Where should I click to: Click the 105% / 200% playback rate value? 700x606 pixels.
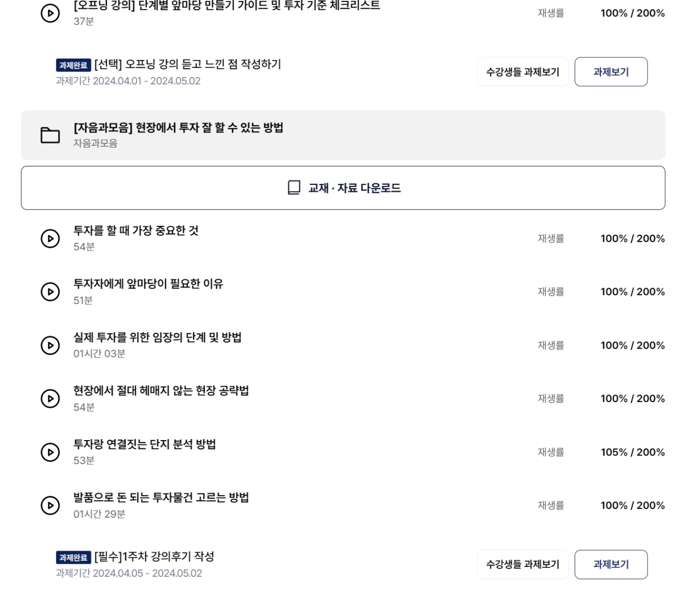click(632, 452)
